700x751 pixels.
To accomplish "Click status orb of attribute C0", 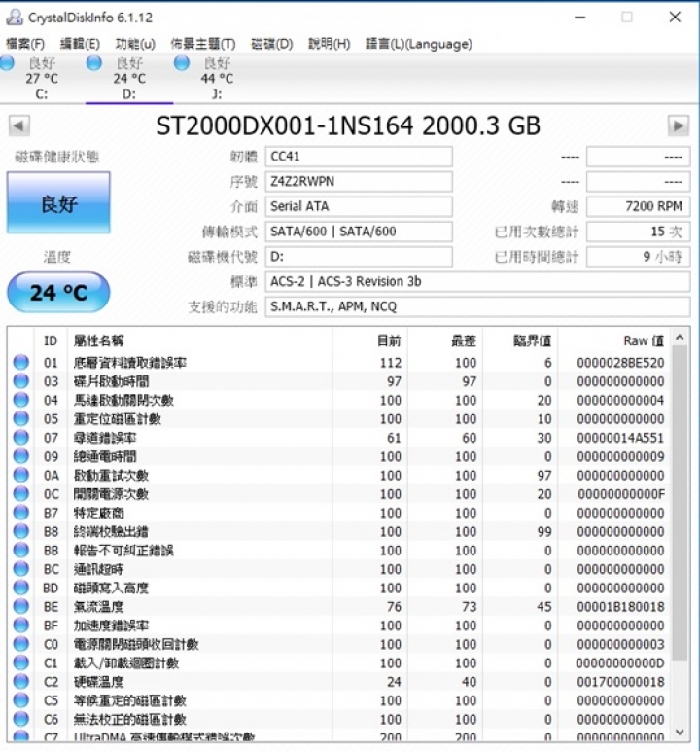I will (21, 644).
